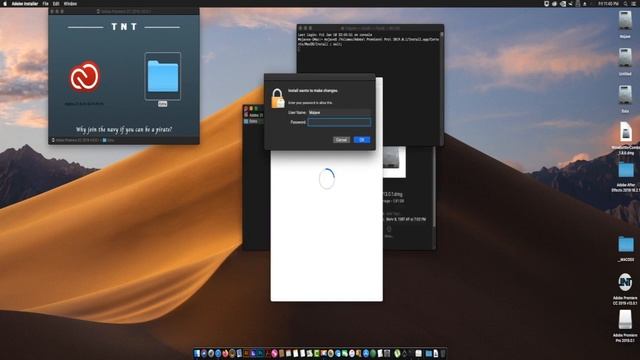
Task: Click the folder entry in the TNT path bar
Action: point(109,140)
